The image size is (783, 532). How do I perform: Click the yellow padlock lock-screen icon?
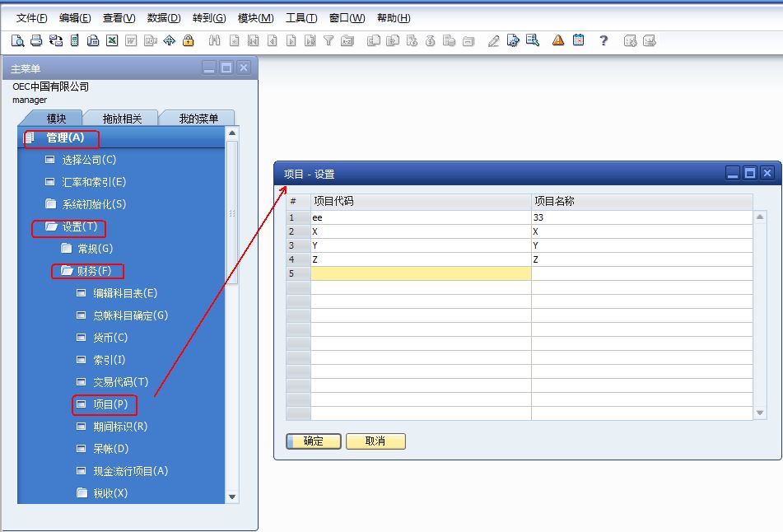[x=188, y=40]
